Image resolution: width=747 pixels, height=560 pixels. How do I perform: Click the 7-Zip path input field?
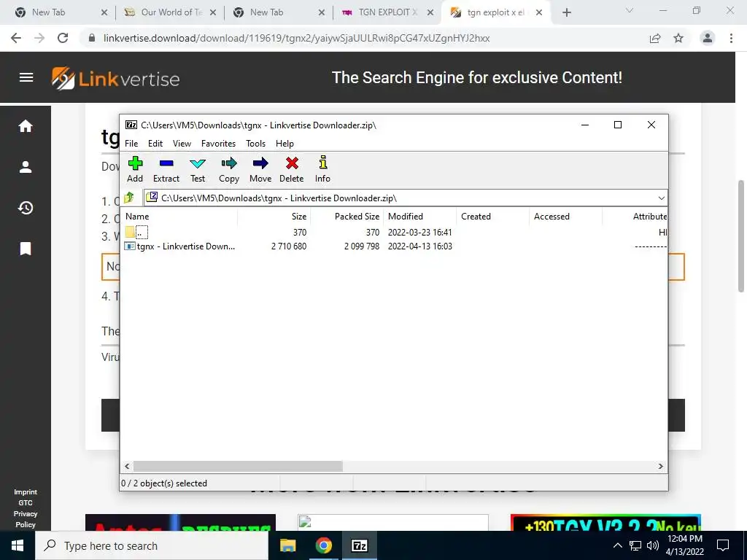click(x=400, y=198)
